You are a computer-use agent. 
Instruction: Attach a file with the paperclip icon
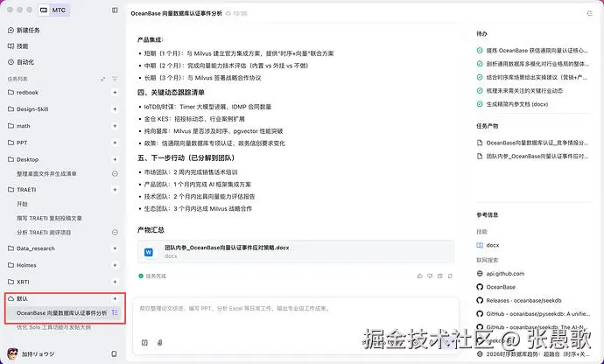click(x=160, y=342)
